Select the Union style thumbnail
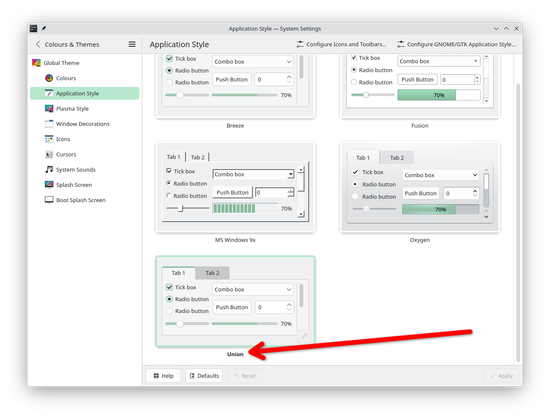The height and width of the screenshot is (419, 550). point(235,302)
